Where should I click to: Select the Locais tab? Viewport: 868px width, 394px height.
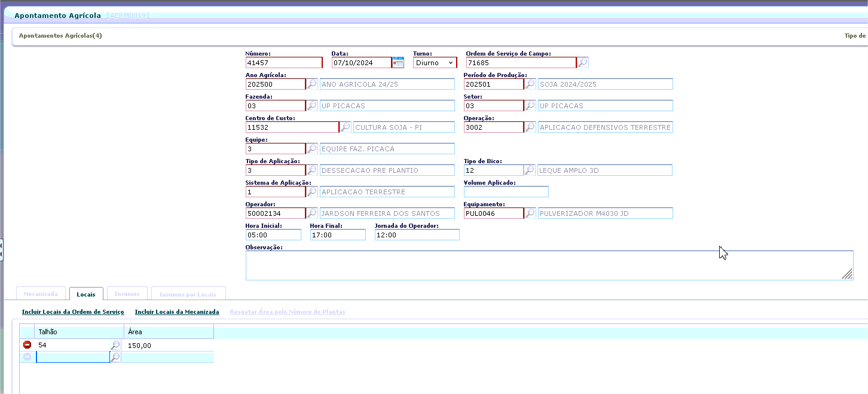(x=86, y=294)
